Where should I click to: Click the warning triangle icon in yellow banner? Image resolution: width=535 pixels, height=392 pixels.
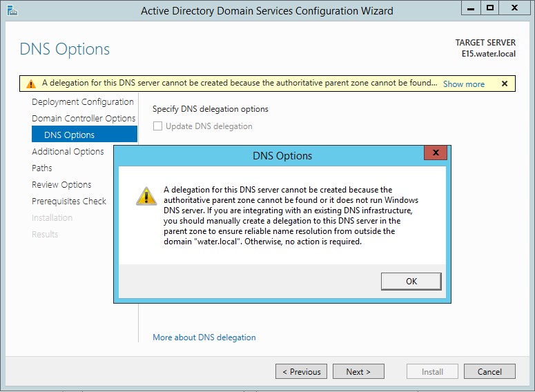tap(31, 84)
